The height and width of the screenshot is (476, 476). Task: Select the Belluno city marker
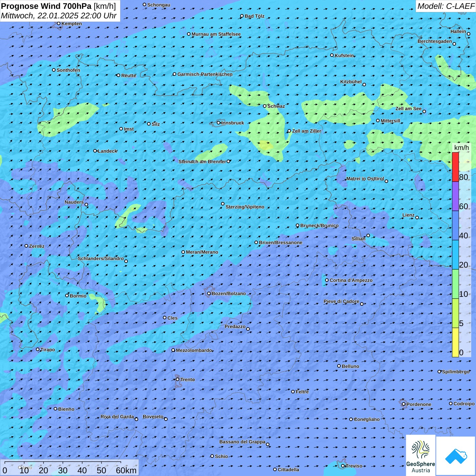tap(339, 366)
